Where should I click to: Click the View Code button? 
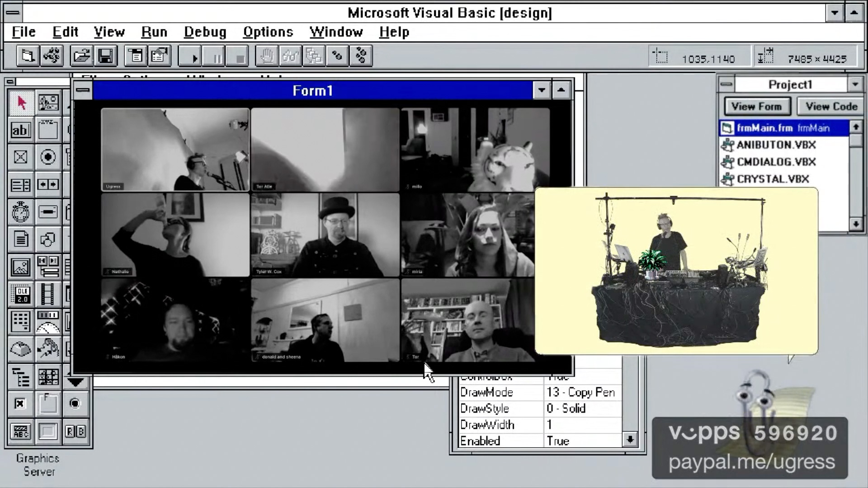[831, 107]
